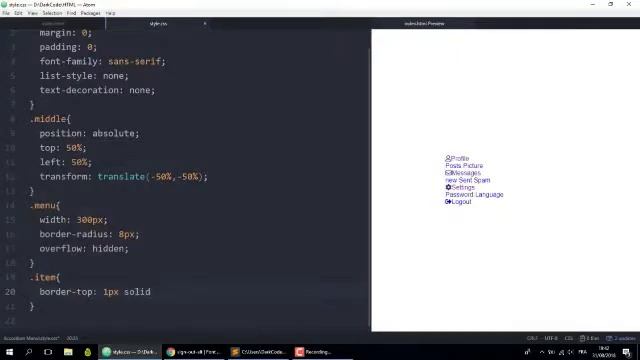Switch to the Chrome window on taskbar
640x360 pixels.
click(x=194, y=352)
